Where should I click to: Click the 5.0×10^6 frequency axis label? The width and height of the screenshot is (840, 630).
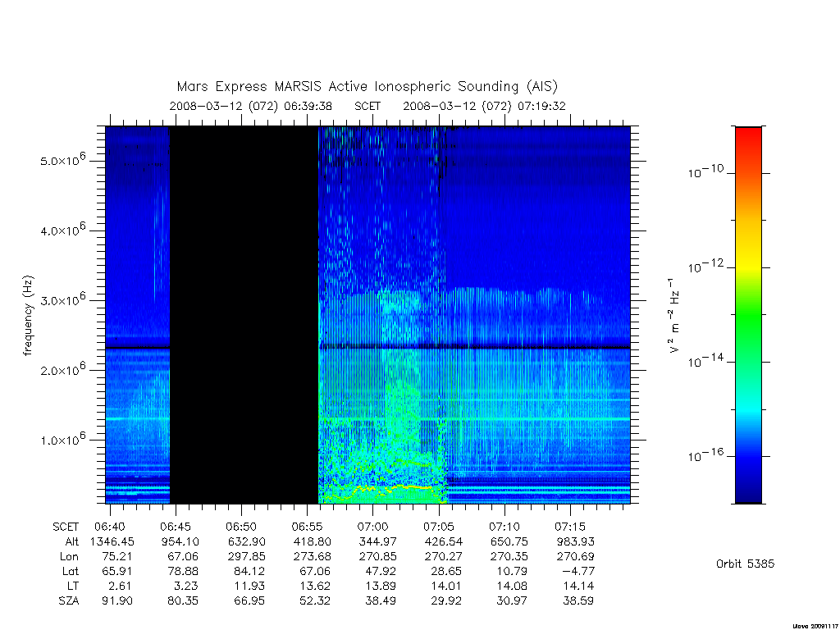pyautogui.click(x=63, y=160)
